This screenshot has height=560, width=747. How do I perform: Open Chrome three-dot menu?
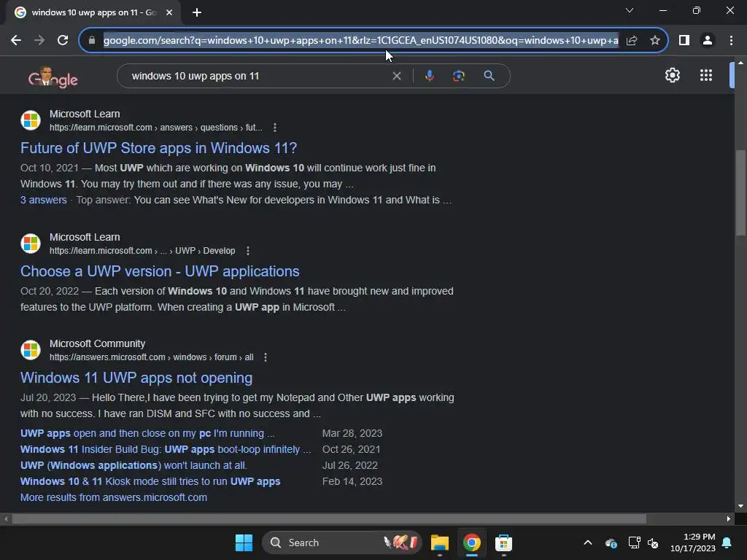(x=731, y=41)
